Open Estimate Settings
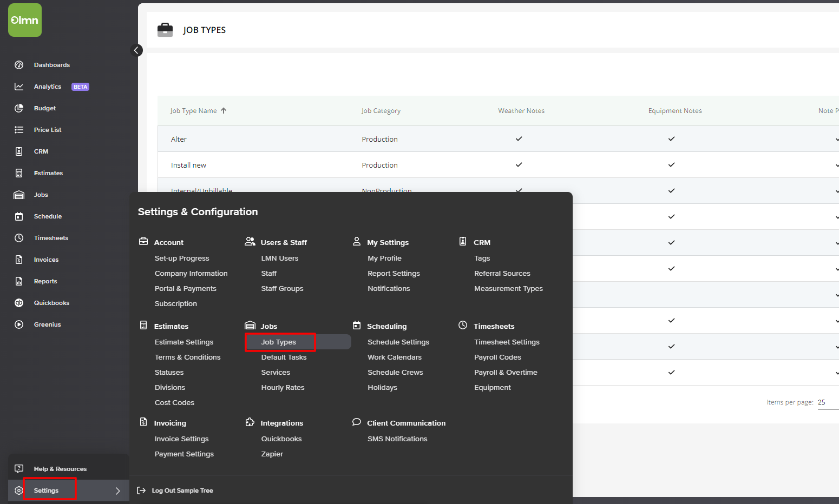 tap(184, 342)
